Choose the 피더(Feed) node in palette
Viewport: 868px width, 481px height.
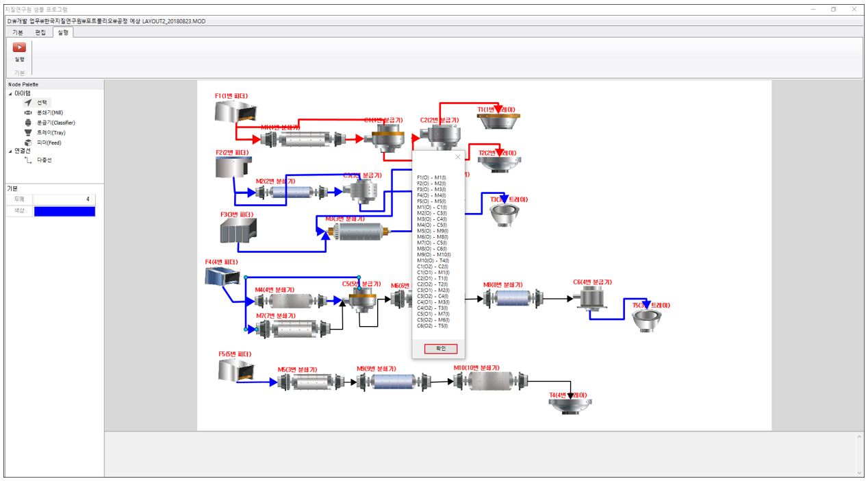click(42, 143)
